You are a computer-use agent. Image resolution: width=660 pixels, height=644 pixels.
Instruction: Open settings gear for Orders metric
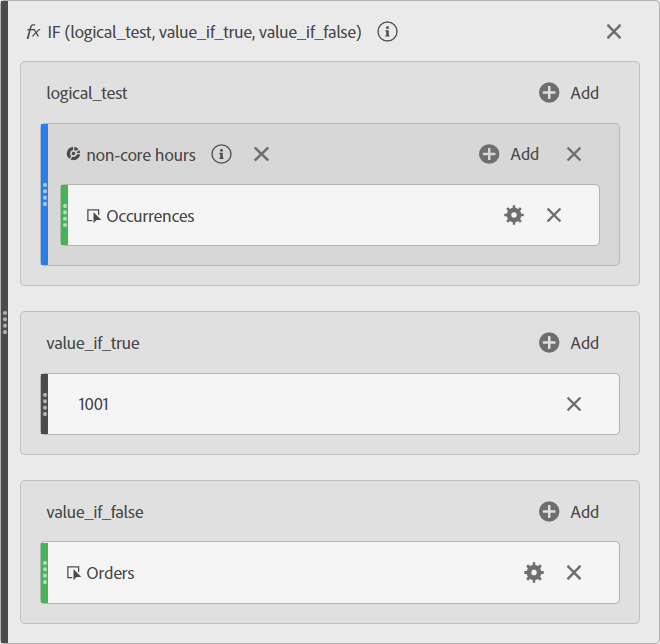point(534,572)
